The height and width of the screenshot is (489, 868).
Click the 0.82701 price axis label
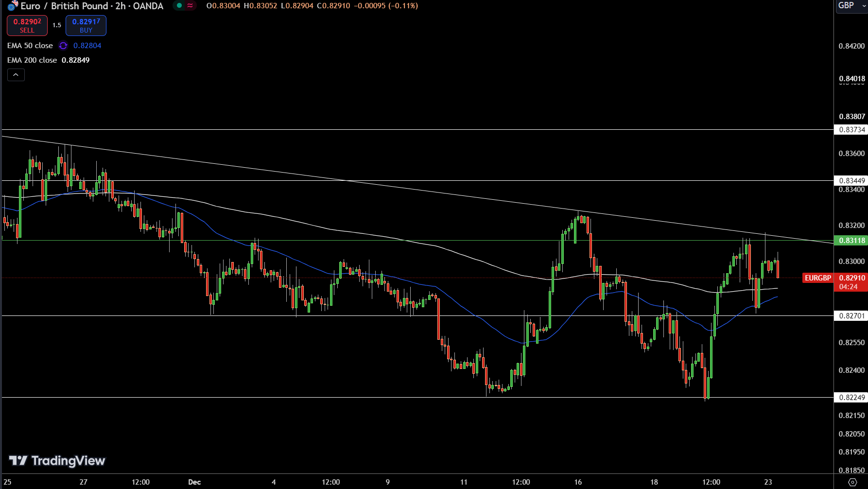click(x=851, y=316)
